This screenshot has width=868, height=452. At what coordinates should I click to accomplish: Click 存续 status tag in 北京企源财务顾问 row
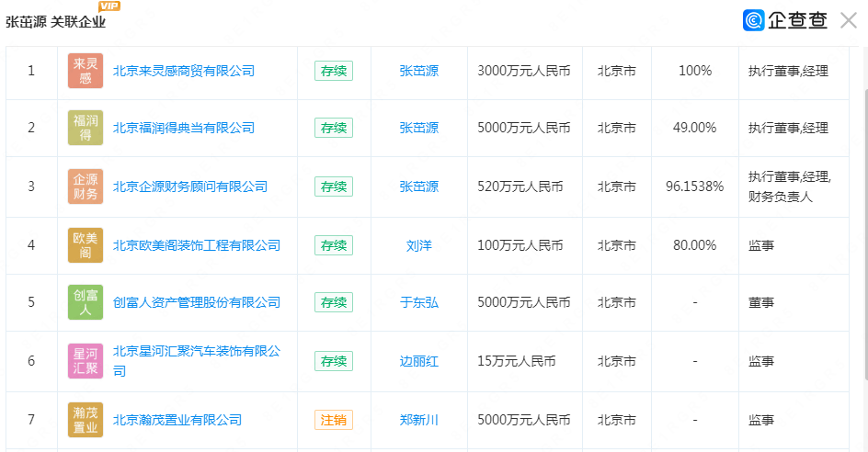click(x=334, y=186)
